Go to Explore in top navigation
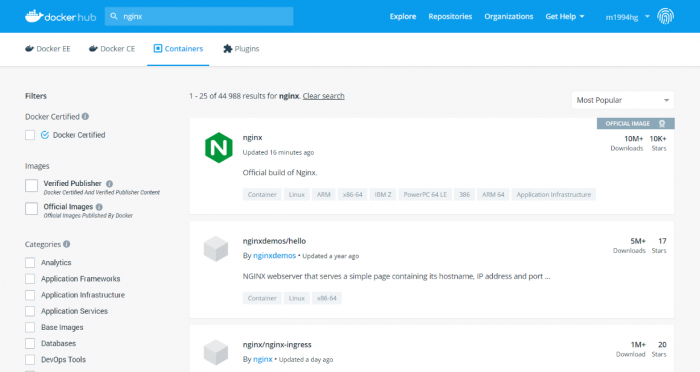The width and height of the screenshot is (700, 372). [x=403, y=17]
